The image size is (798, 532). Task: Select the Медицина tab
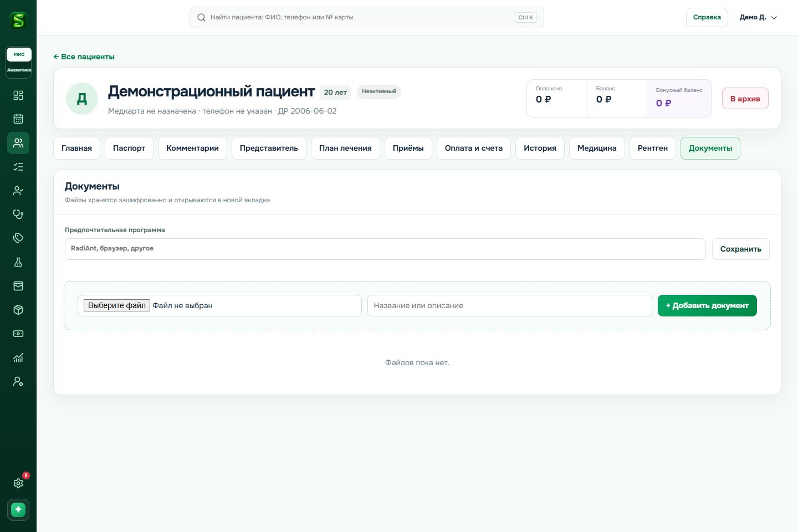coord(597,148)
